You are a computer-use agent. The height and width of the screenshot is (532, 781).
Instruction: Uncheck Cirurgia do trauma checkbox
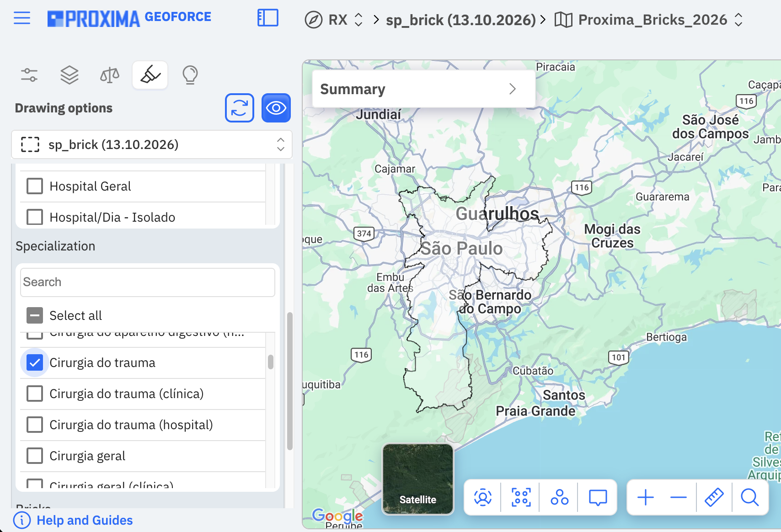pos(35,362)
